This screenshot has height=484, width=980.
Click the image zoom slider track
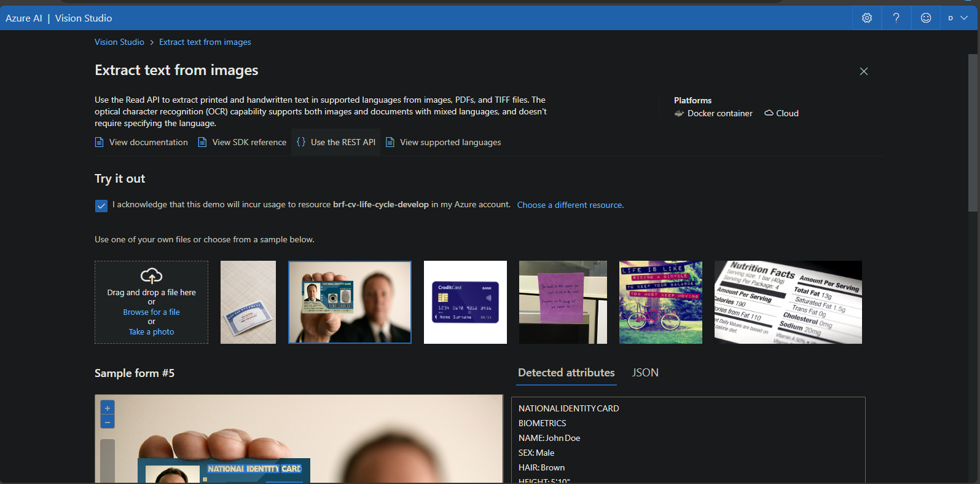click(x=108, y=460)
